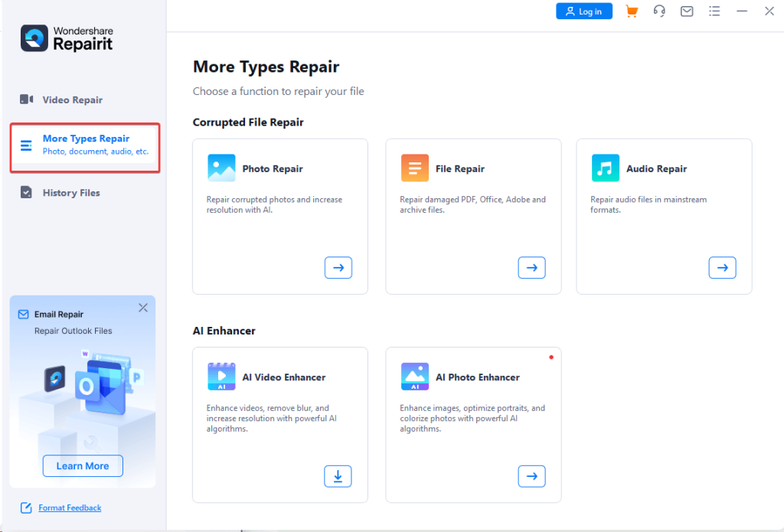Screen dimensions: 784x532
Task: Click the Audio Repair music note icon
Action: pyautogui.click(x=606, y=168)
